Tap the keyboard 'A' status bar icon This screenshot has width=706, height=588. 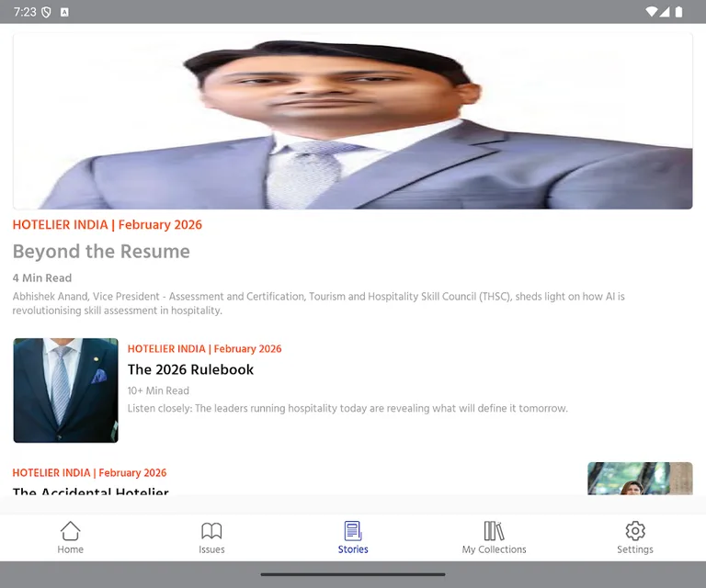(64, 12)
